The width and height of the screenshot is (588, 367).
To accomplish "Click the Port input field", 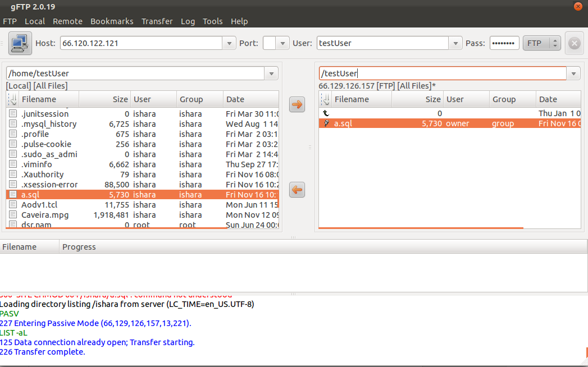I will click(x=269, y=43).
